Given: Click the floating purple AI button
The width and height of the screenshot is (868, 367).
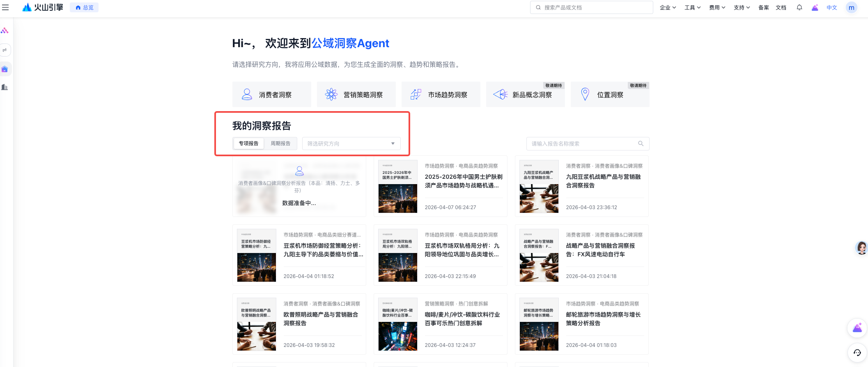Looking at the screenshot, I should pos(857,328).
